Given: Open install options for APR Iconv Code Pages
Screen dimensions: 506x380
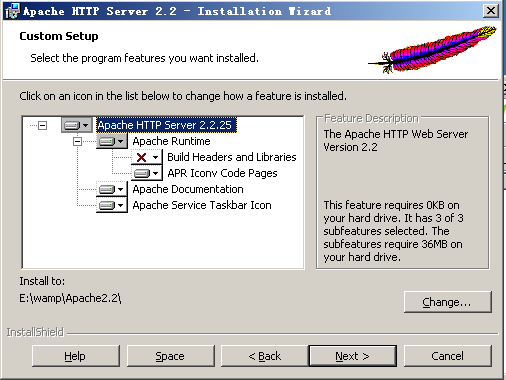Looking at the screenshot, I should tap(147, 173).
